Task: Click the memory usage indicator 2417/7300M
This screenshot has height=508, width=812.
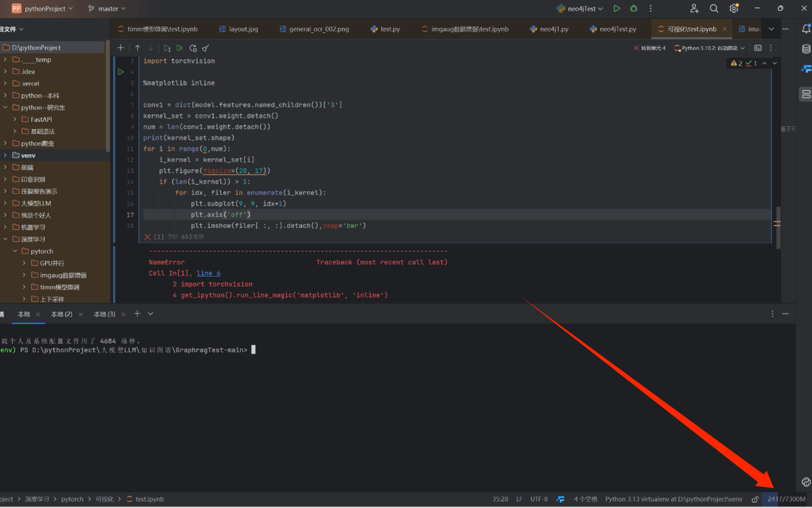Action: (x=786, y=499)
